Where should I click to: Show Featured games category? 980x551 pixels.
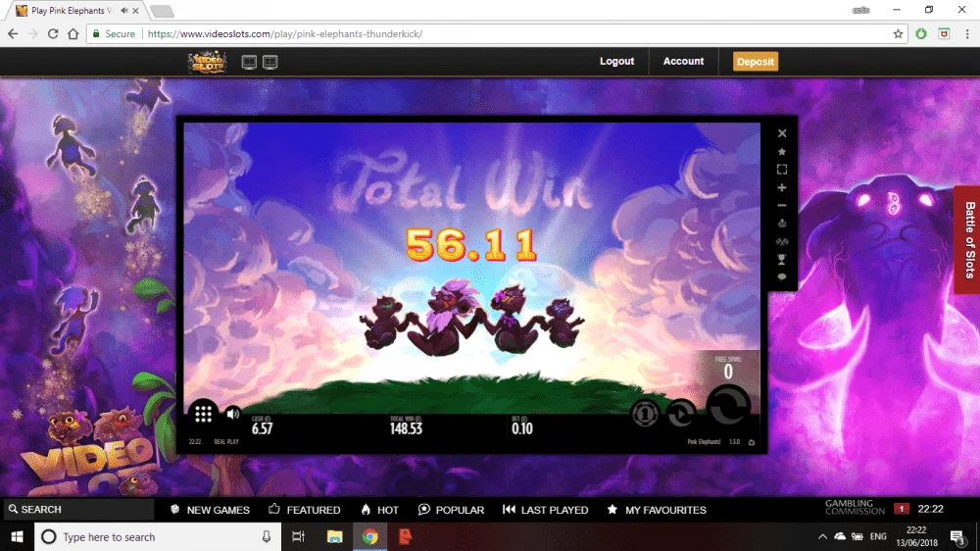point(305,510)
